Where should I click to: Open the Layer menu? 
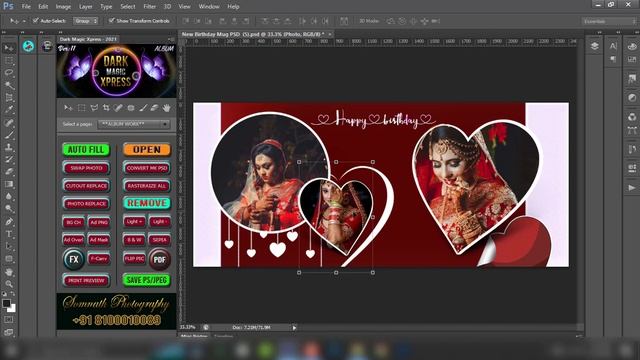click(85, 7)
